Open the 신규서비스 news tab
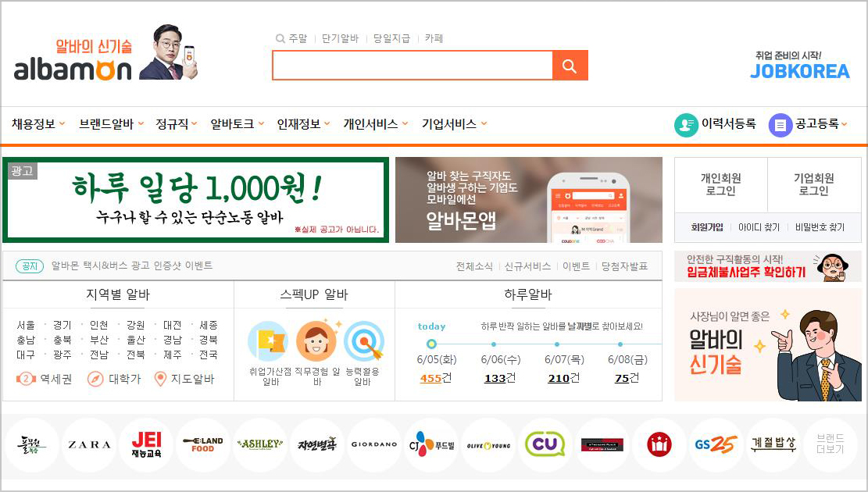Image resolution: width=868 pixels, height=492 pixels. pyautogui.click(x=527, y=266)
